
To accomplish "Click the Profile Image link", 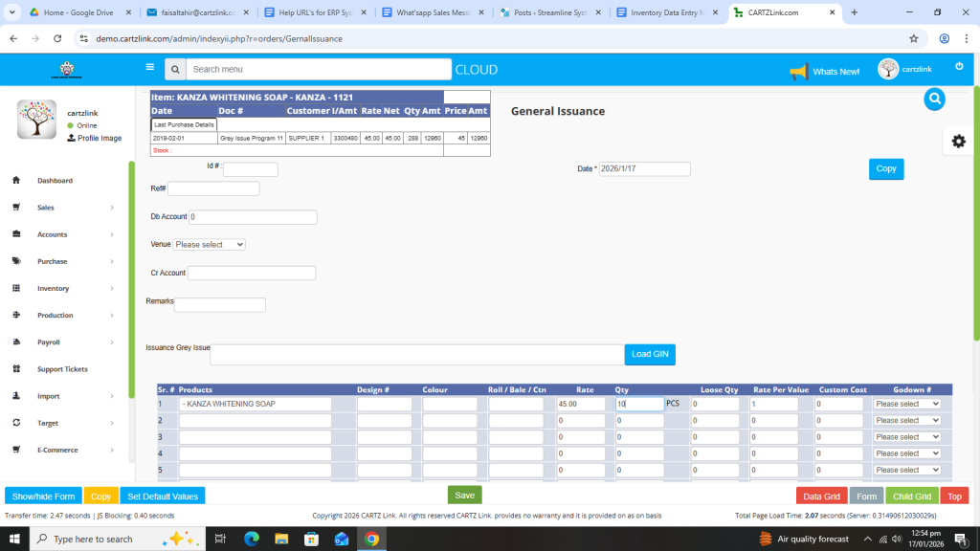I will [99, 139].
